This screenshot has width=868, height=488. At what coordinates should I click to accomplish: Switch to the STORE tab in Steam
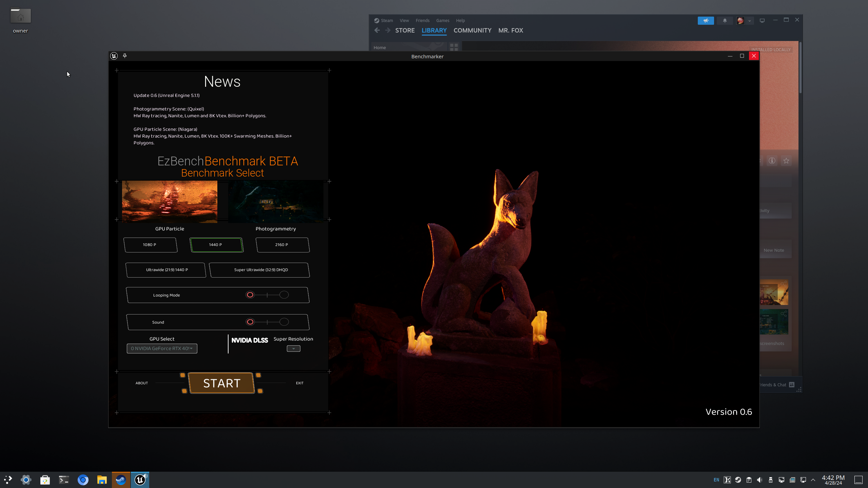pos(405,30)
